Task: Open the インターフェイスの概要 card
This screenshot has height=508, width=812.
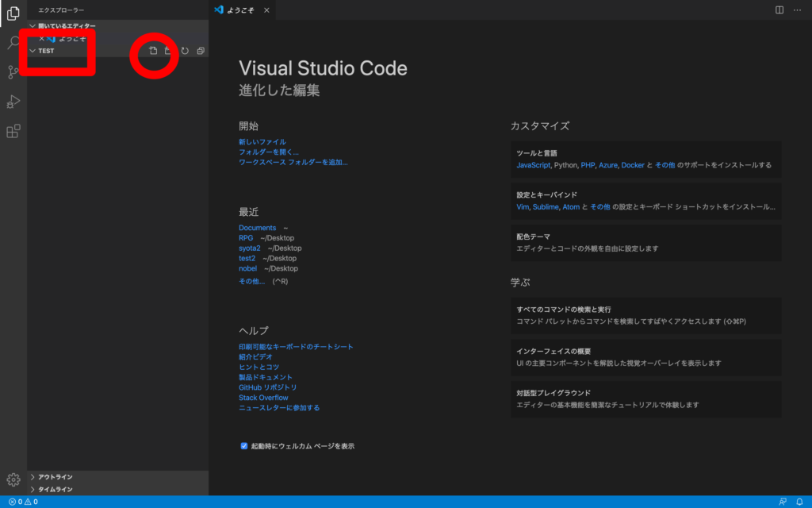Action: coord(646,357)
